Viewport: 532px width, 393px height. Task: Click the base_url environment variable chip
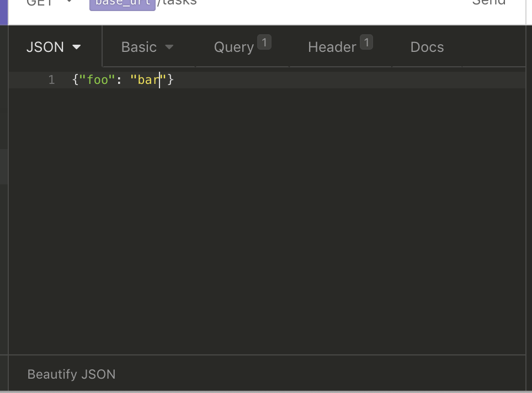click(x=122, y=2)
